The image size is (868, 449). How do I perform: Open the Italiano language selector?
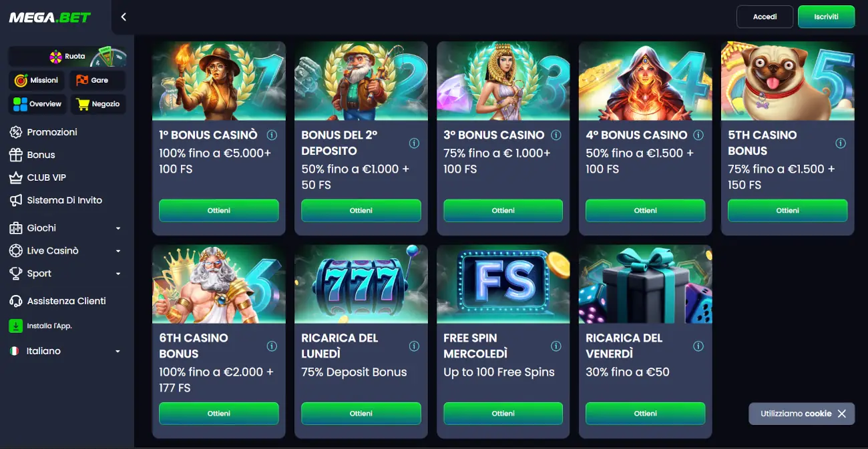coord(67,351)
